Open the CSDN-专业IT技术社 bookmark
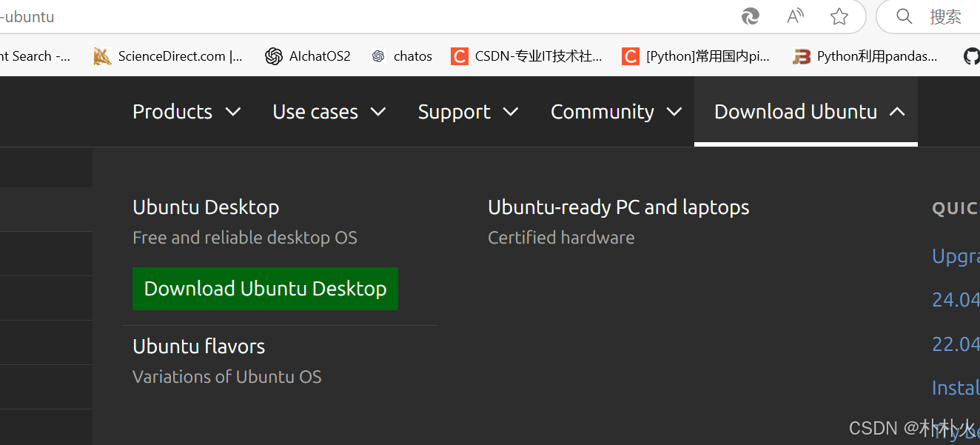 click(526, 56)
